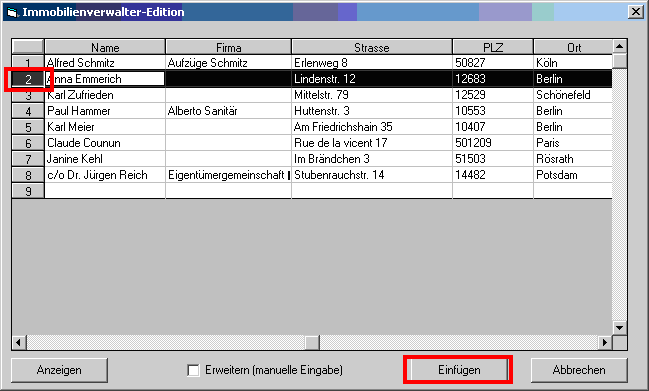Click the Einfügen button
Viewport: 649px width, 391px height.
(x=459, y=370)
